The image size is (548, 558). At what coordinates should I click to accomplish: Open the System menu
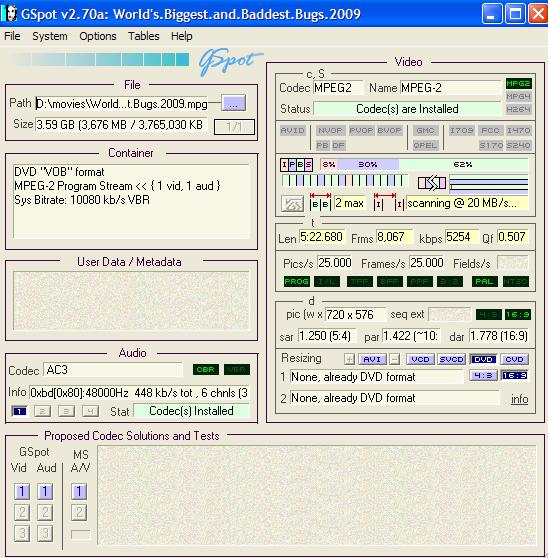coord(50,36)
